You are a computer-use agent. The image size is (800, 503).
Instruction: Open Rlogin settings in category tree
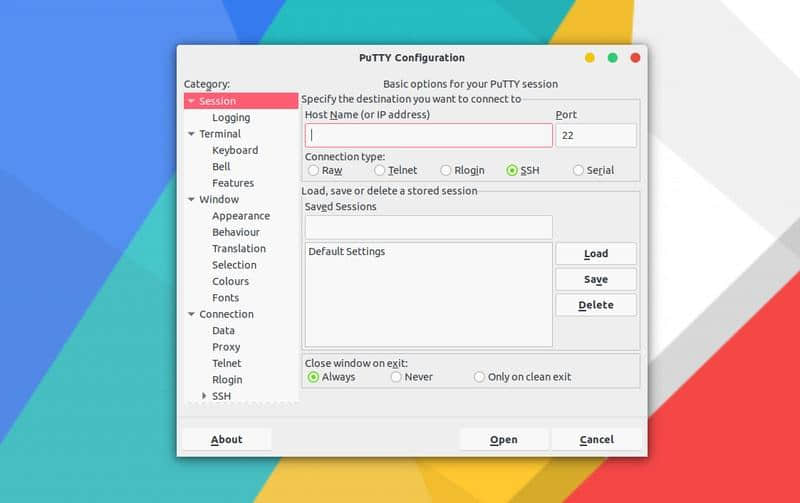227,380
